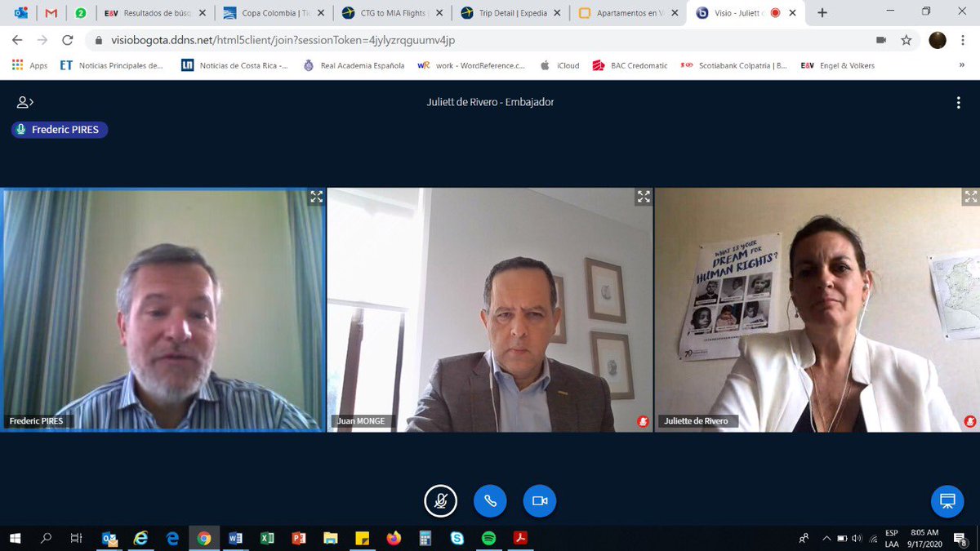
Task: Click Juliette de Rivero muted microphone badge
Action: click(x=969, y=421)
